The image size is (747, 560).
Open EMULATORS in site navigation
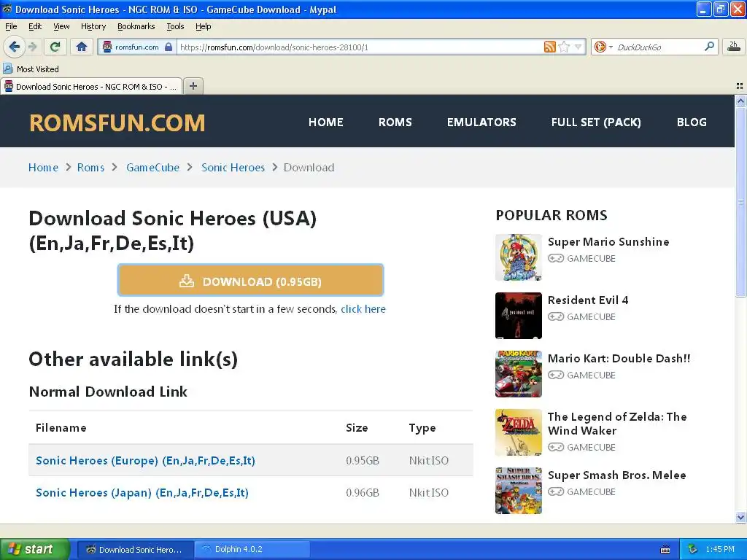(x=481, y=122)
